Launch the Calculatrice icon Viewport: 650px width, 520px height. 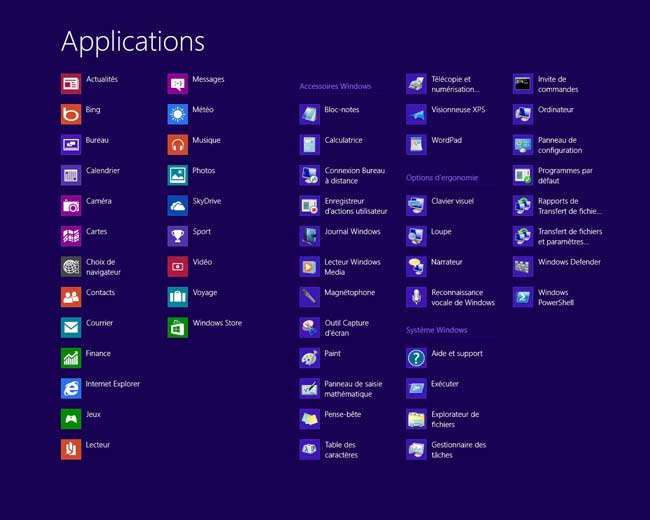(310, 145)
